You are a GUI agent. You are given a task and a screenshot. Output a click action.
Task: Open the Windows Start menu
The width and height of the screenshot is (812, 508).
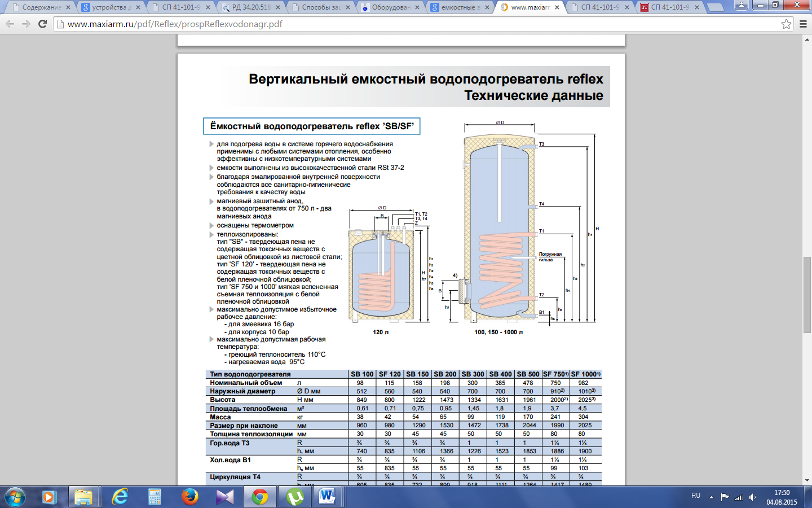(x=15, y=497)
